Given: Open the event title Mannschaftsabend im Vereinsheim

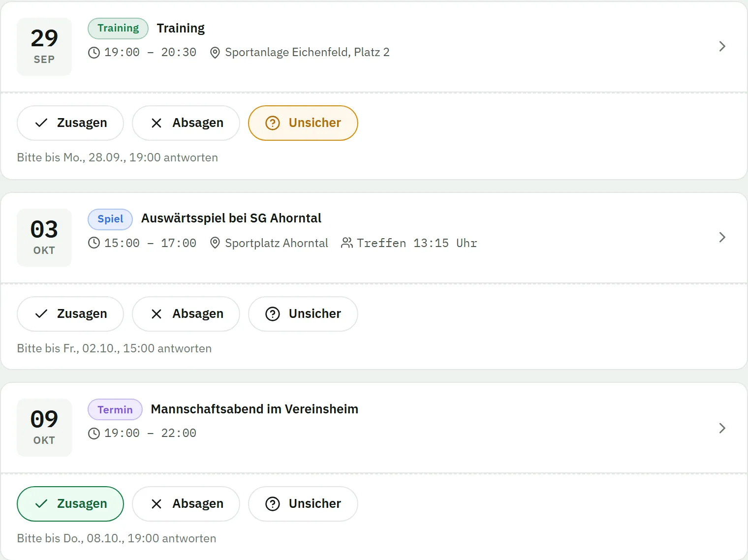Looking at the screenshot, I should tap(254, 409).
